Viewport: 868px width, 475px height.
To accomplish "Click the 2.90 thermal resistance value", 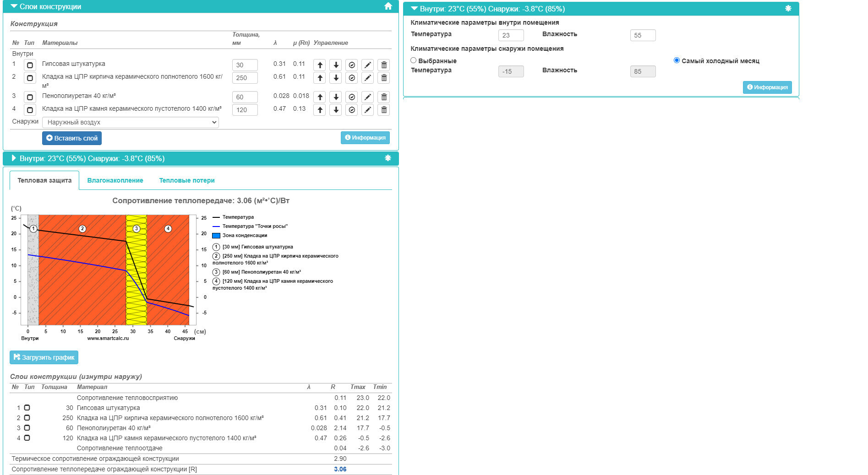I will click(340, 459).
